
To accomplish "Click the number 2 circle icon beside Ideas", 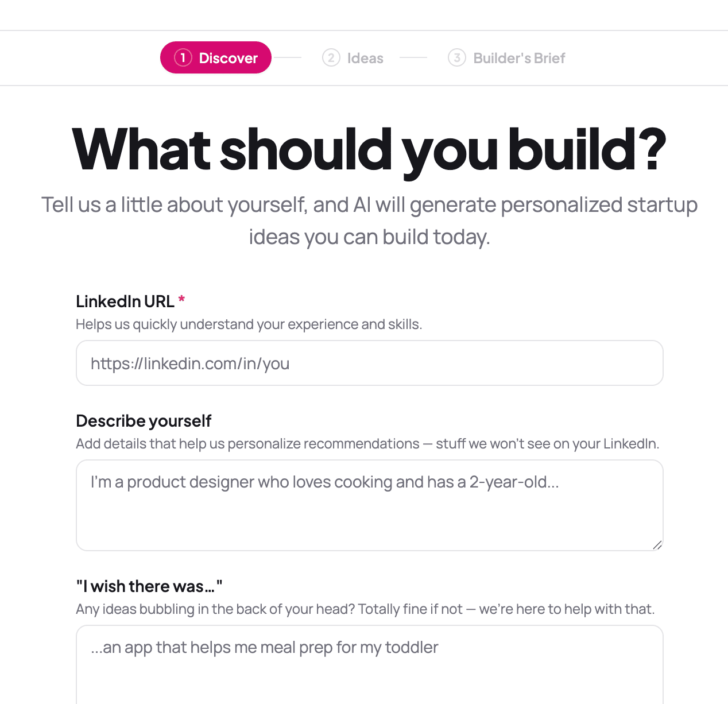I will pos(331,58).
